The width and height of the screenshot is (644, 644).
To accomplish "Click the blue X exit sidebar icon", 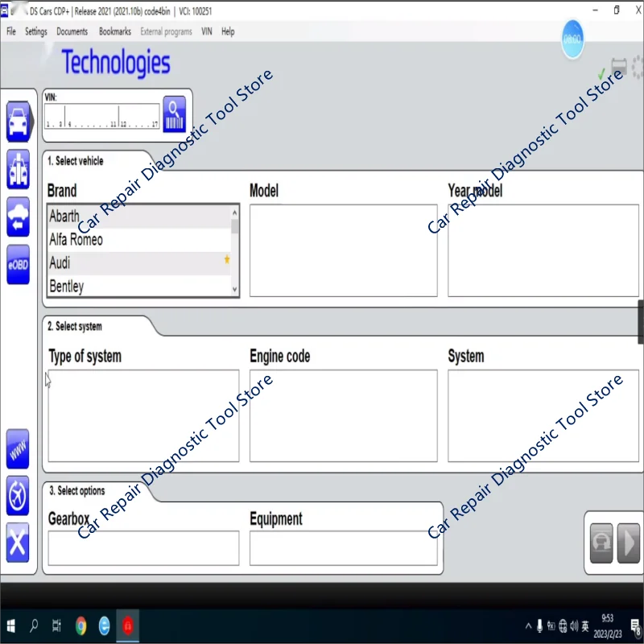I will tap(18, 543).
